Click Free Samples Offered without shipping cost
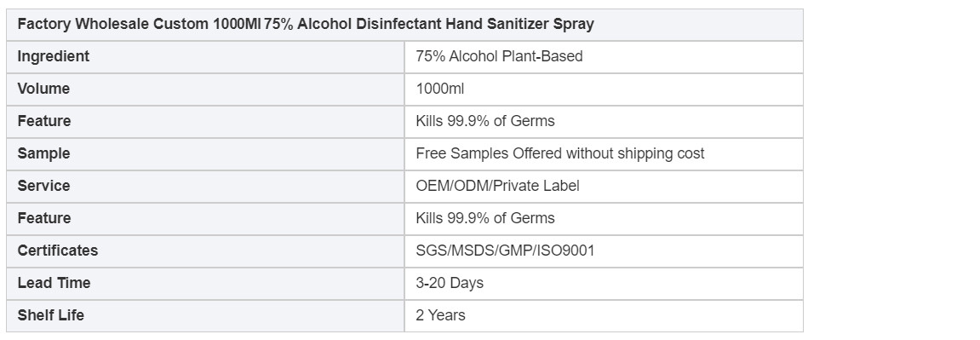The image size is (980, 340). tap(560, 153)
